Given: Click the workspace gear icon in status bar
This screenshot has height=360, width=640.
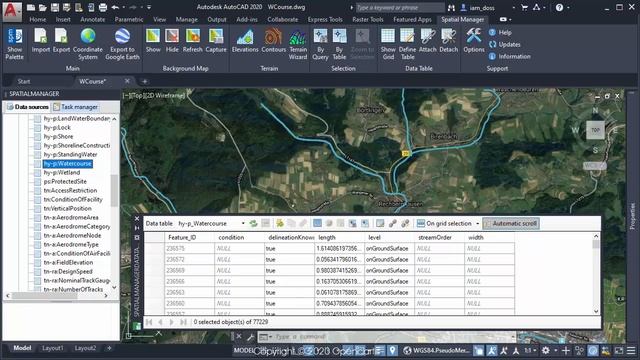Looking at the screenshot, I should pyautogui.click(x=546, y=350).
